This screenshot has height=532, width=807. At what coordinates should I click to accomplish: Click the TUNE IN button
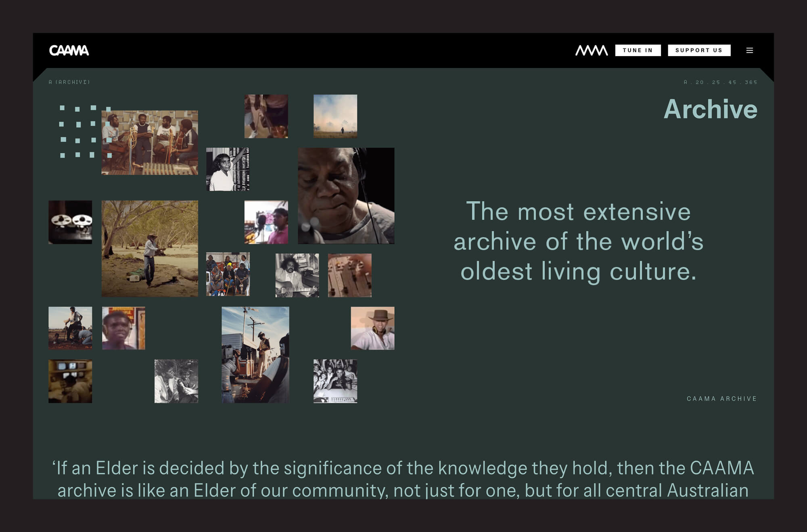(638, 50)
